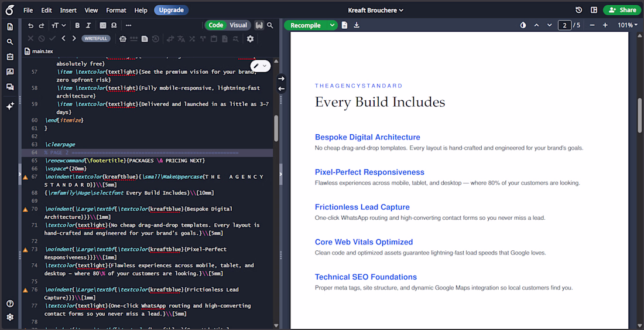Open project search in left sidebar
The height and width of the screenshot is (330, 644).
[x=11, y=42]
